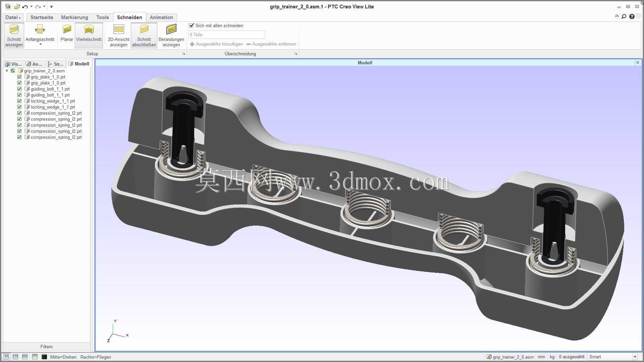
Task: Switch to the Tools tab
Action: (x=103, y=17)
